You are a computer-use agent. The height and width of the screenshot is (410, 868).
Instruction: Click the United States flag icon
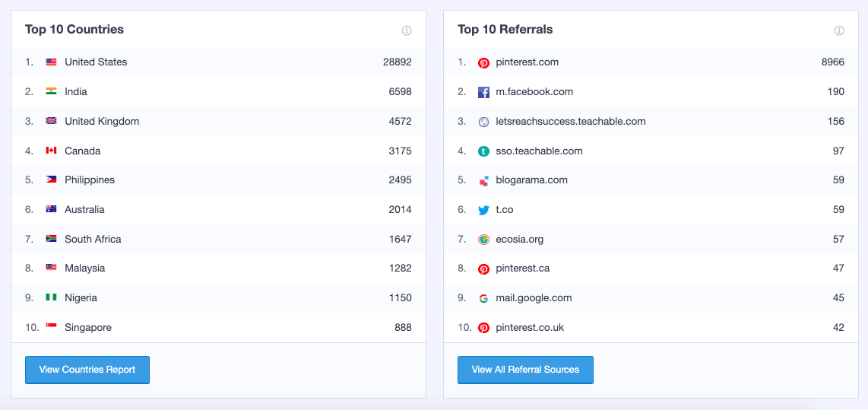(x=51, y=62)
